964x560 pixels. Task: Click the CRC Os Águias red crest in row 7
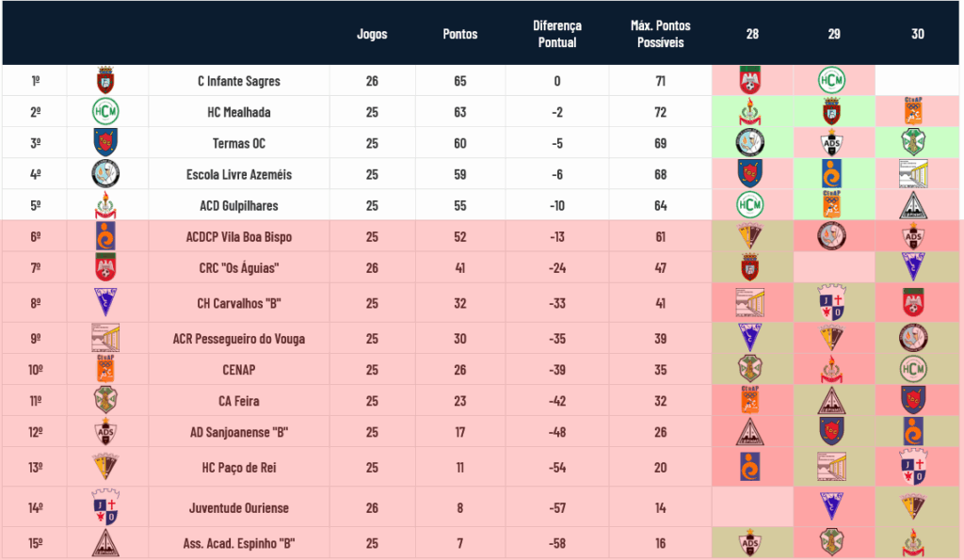pyautogui.click(x=105, y=267)
